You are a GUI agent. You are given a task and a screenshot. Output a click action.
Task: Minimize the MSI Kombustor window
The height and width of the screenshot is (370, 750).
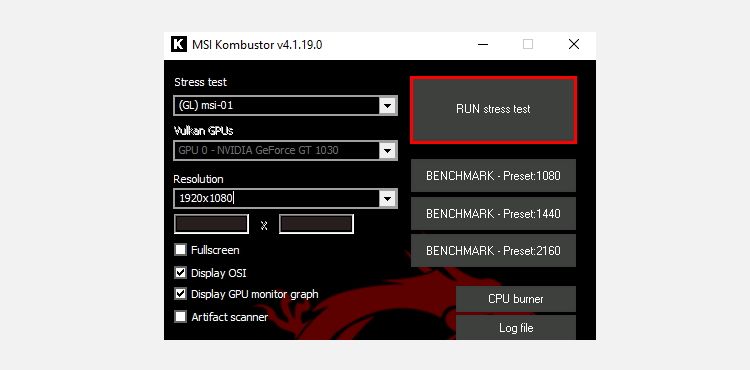[483, 44]
